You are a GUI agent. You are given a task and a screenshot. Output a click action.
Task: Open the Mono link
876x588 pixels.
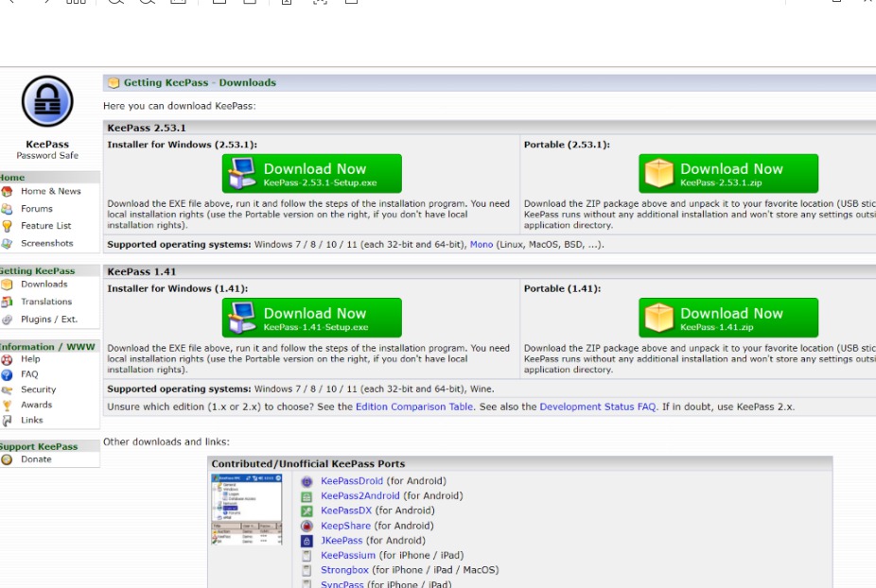pos(482,244)
